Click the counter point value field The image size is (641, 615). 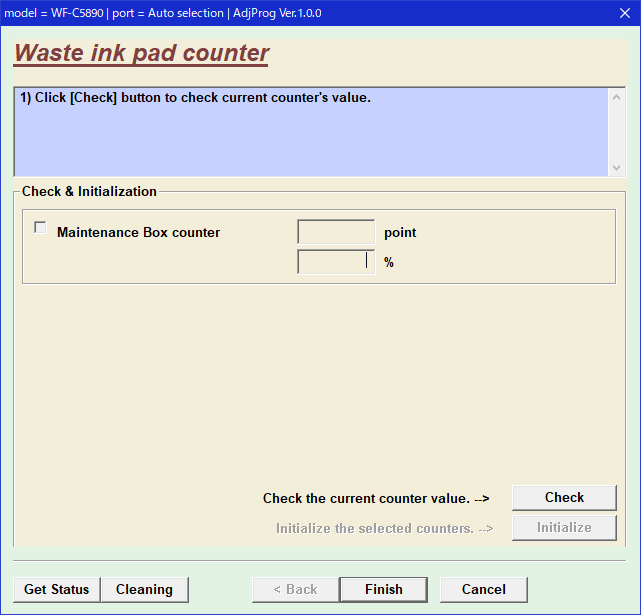tap(336, 232)
